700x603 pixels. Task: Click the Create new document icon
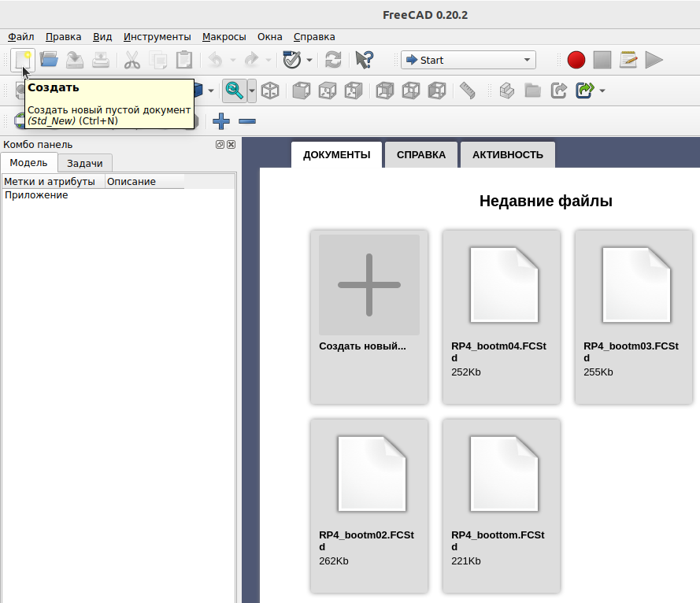(x=22, y=60)
